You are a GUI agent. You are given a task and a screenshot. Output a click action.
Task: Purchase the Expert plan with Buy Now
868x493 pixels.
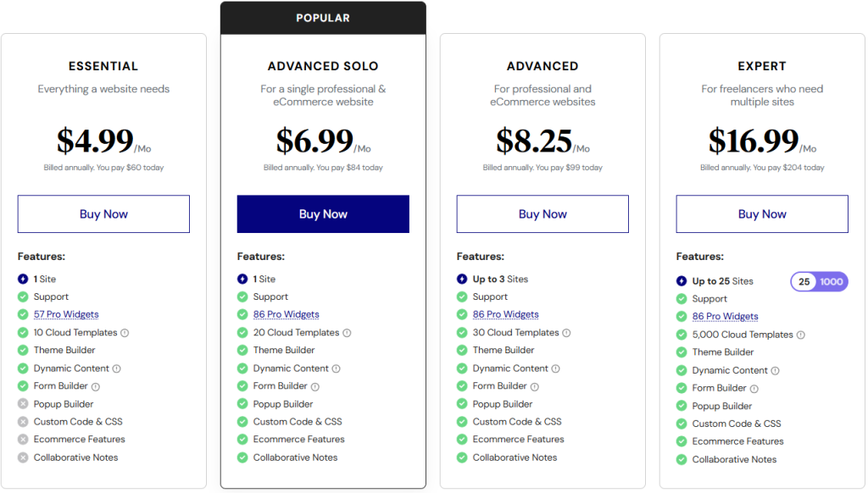(x=762, y=214)
